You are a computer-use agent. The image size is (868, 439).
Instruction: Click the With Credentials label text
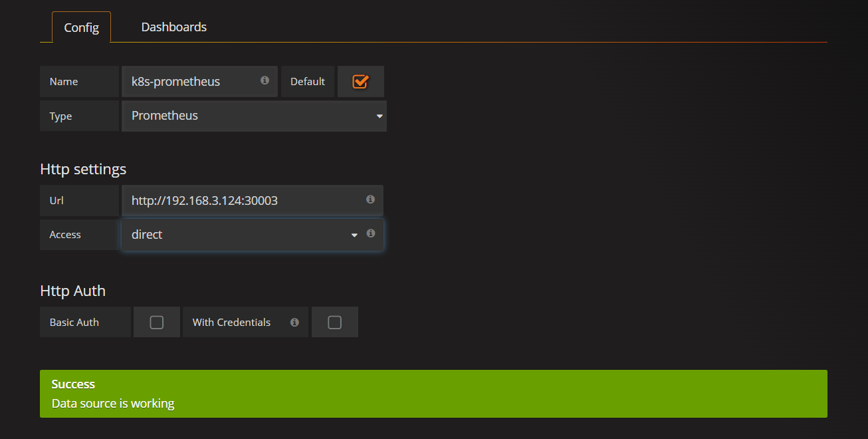231,323
